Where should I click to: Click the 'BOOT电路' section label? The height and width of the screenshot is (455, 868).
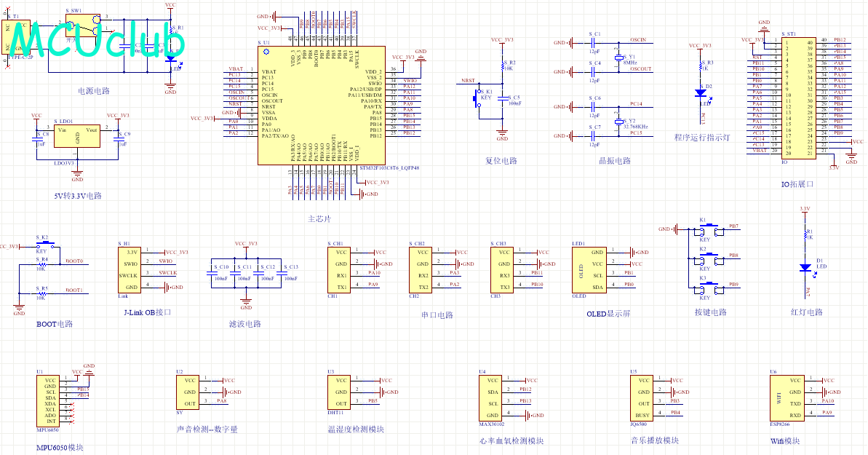tap(55, 324)
